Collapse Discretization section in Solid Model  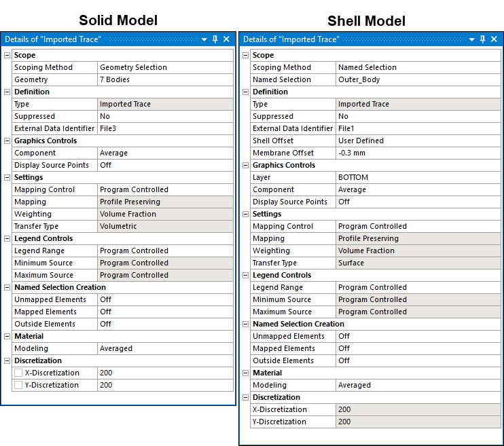[x=7, y=360]
